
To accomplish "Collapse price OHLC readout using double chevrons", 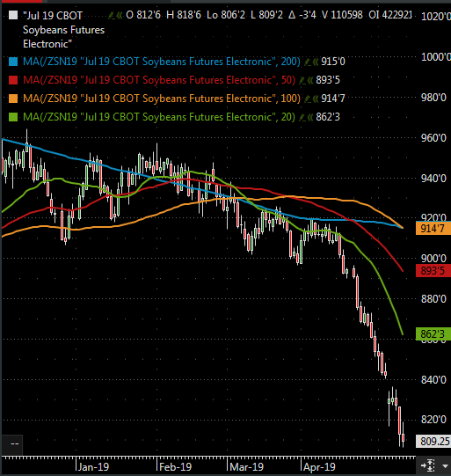I will (120, 16).
